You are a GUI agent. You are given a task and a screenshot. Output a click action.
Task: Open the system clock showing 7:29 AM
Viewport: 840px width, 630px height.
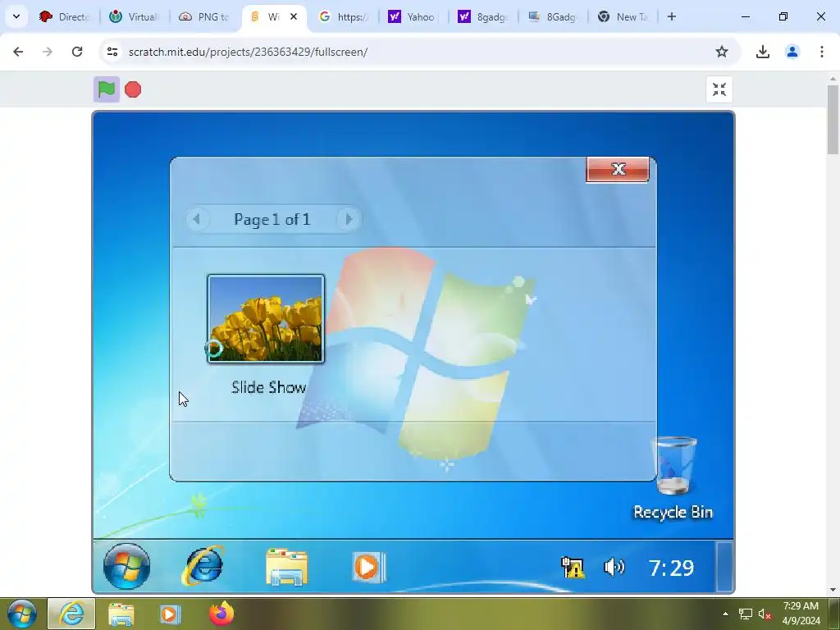pos(801,614)
